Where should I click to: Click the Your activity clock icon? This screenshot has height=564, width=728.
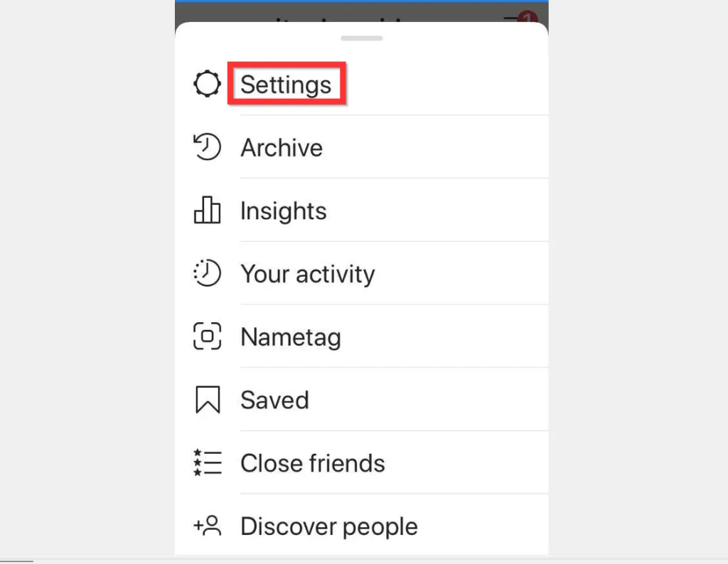pyautogui.click(x=207, y=274)
